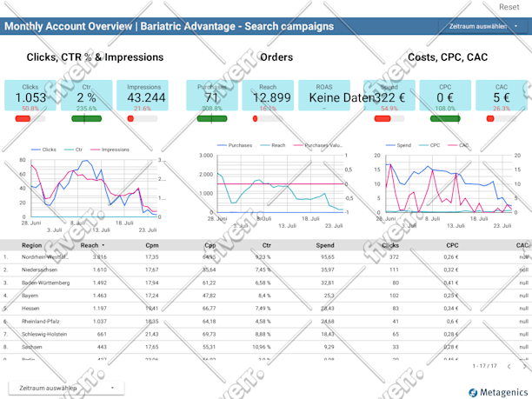The height and width of the screenshot is (399, 532).
Task: Click the Reset link at top right
Action: (509, 7)
